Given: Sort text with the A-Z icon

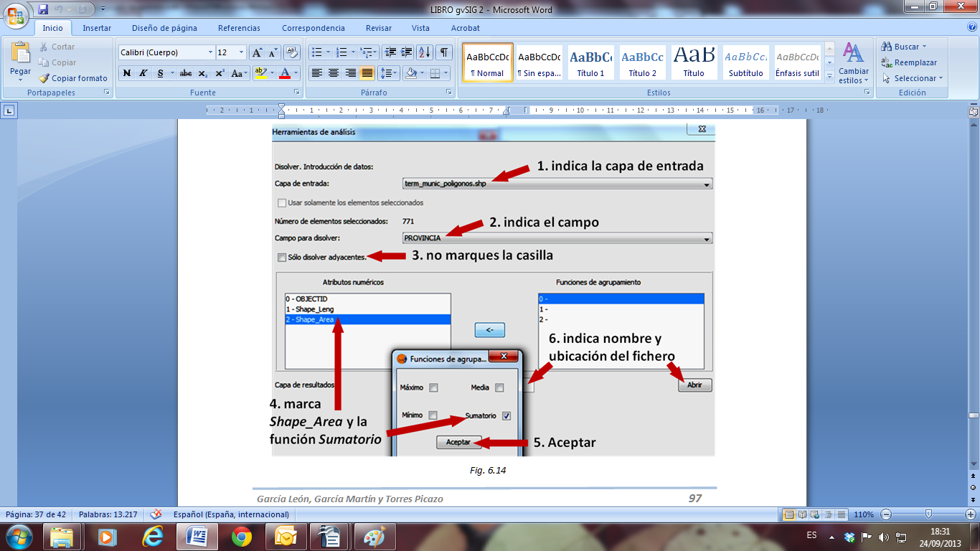Looking at the screenshot, I should [x=425, y=52].
